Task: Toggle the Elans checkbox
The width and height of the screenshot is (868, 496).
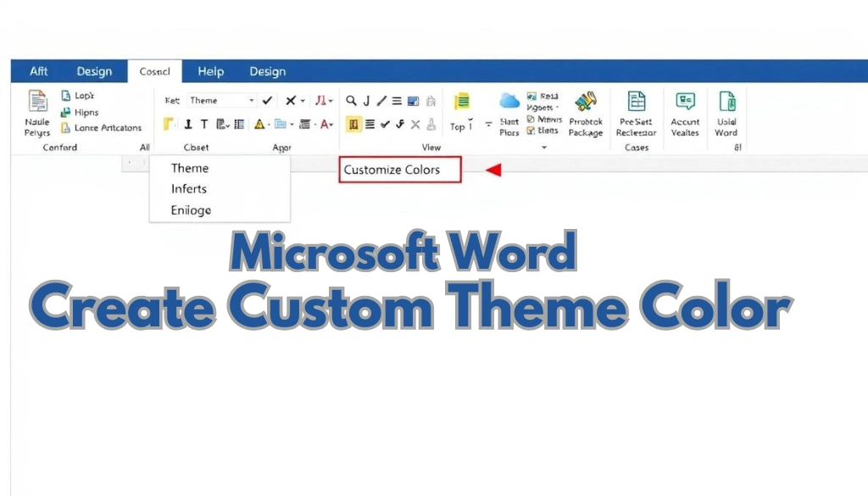Action: [x=531, y=131]
